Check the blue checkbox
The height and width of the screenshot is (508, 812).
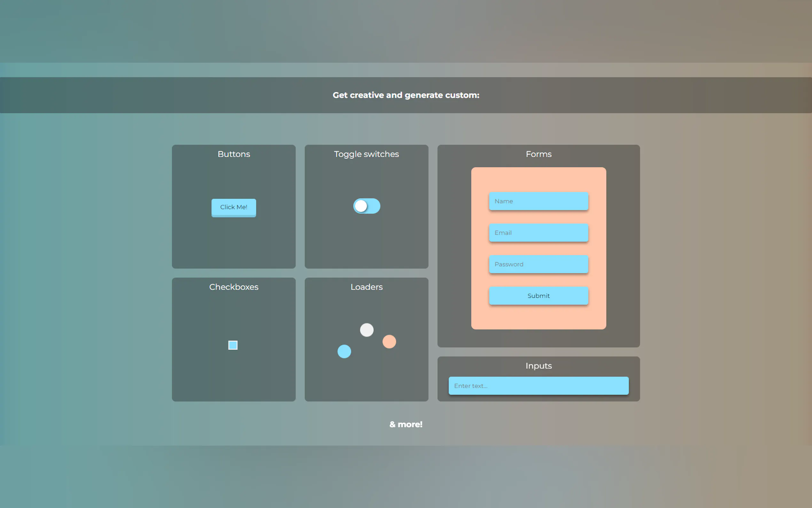pos(233,345)
